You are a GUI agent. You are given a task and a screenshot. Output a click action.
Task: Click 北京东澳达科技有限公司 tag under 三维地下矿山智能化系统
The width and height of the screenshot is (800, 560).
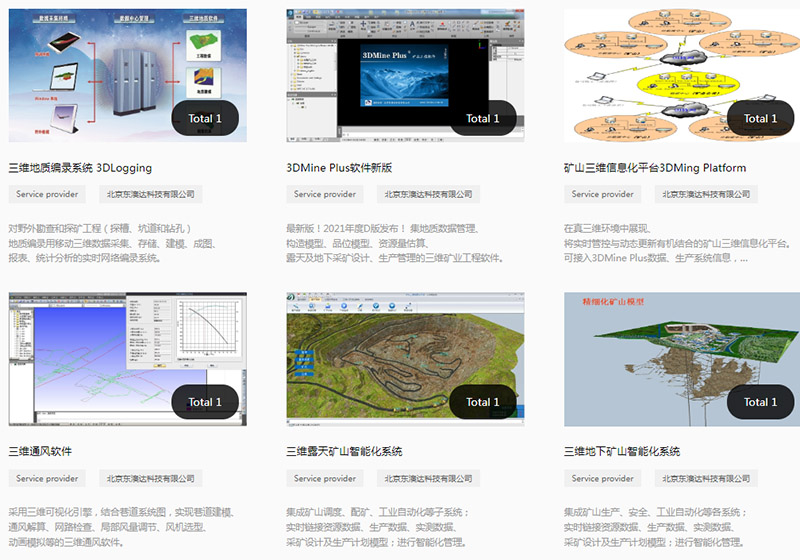click(706, 478)
